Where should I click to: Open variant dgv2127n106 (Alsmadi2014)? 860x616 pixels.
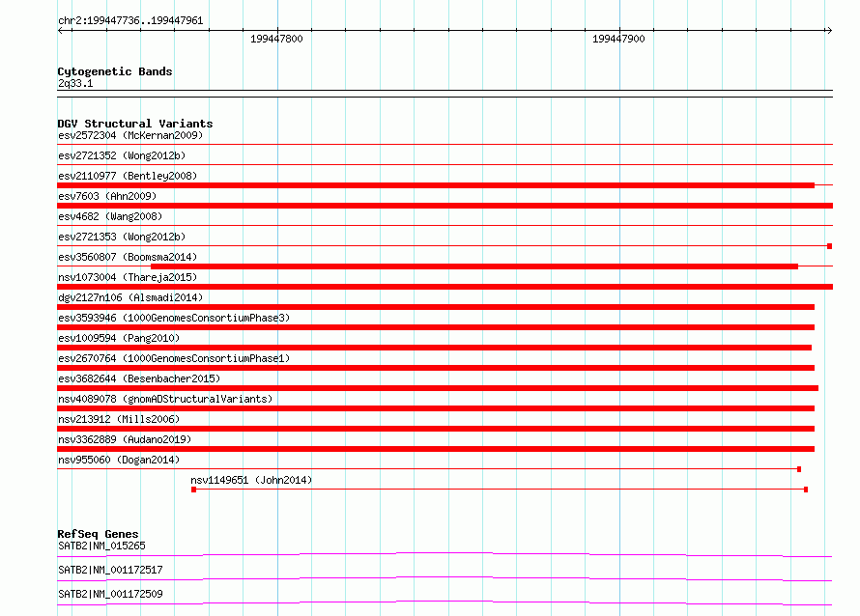130,297
